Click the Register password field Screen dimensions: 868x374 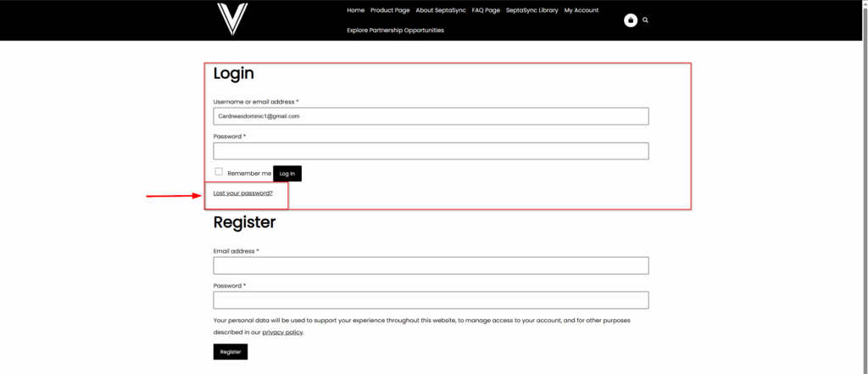[x=431, y=300]
